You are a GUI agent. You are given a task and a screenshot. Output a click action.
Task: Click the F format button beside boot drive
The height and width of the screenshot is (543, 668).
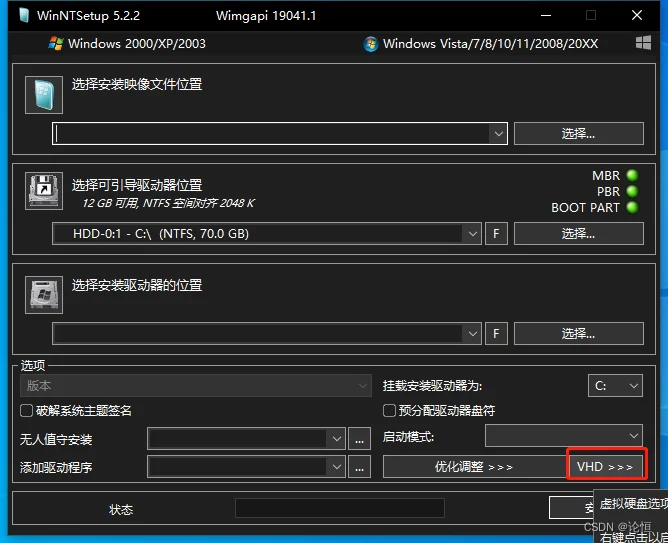(x=496, y=233)
